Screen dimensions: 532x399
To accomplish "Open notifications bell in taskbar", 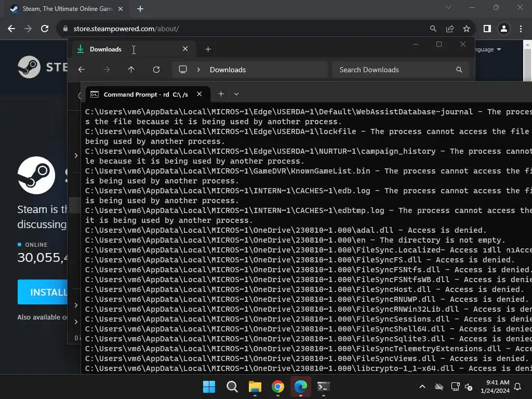I will point(518,387).
